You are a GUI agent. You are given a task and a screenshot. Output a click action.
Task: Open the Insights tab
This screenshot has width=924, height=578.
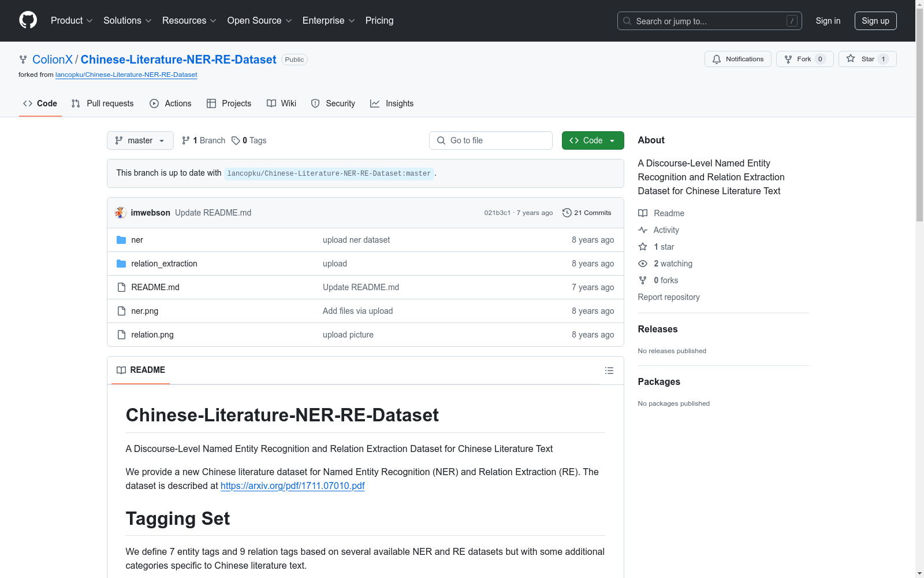pos(392,103)
